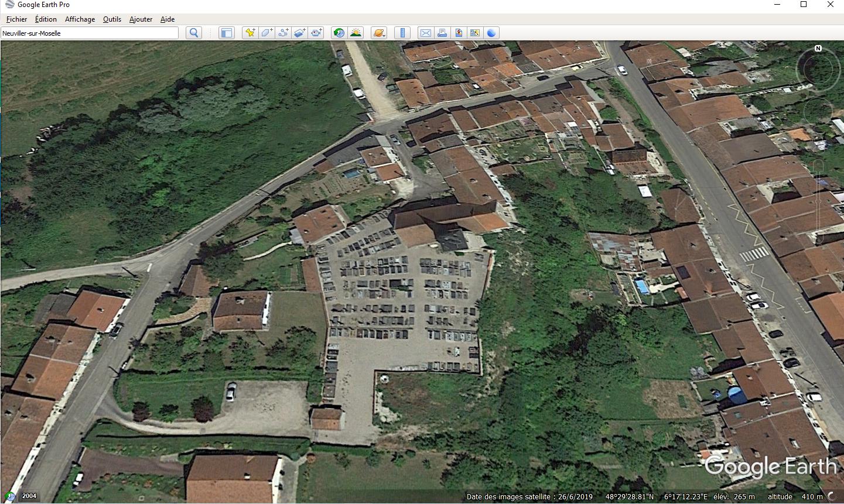Click the altitude 410 m readout
The image size is (844, 504).
click(795, 496)
